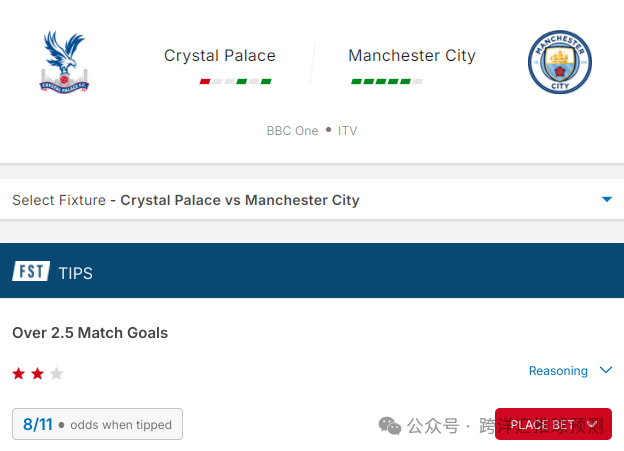Click the third grey rating star

(x=57, y=374)
